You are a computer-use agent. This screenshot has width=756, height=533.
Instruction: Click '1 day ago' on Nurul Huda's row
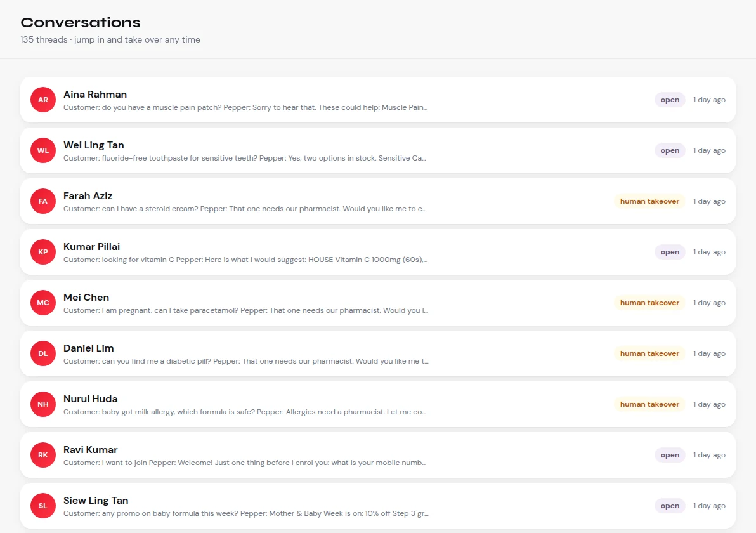(709, 404)
